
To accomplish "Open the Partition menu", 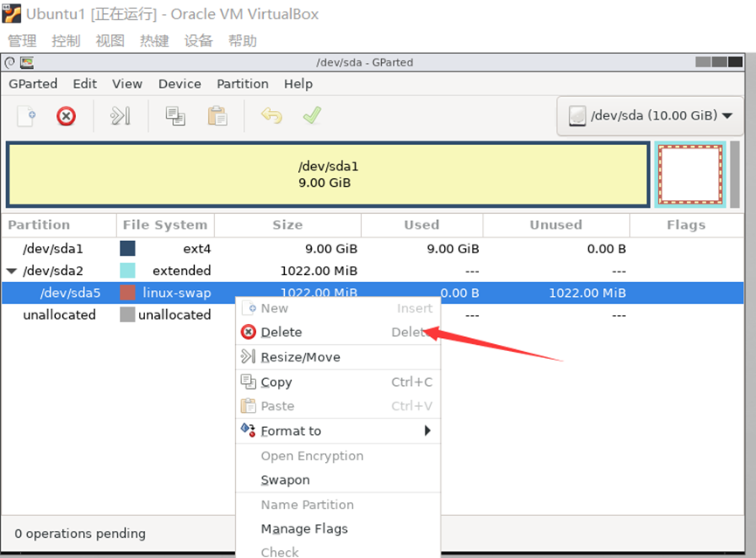I will tap(242, 84).
